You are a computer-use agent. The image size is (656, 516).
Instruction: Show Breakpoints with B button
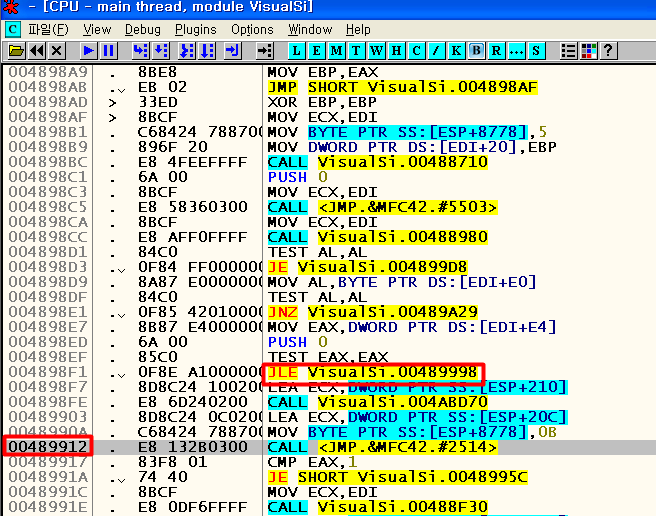coord(476,51)
